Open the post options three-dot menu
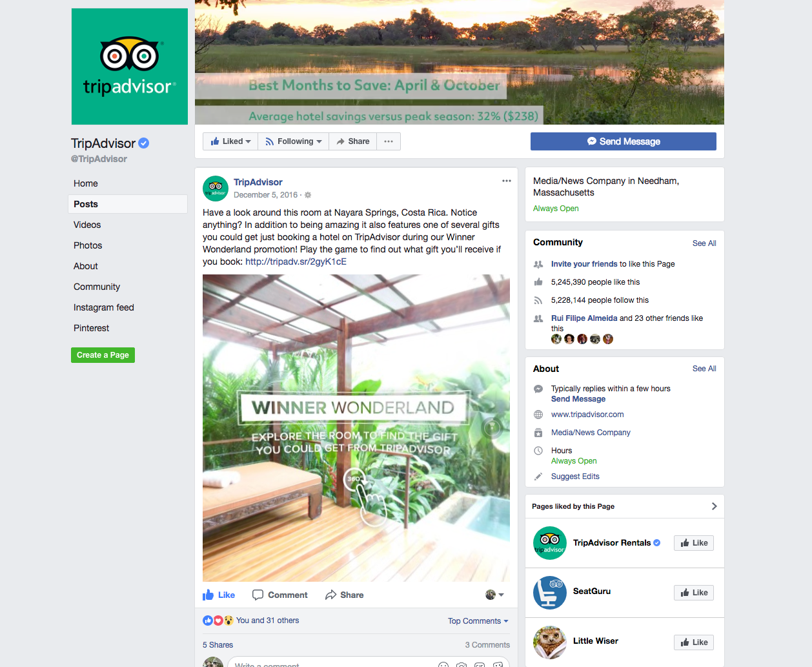This screenshot has height=667, width=812. coord(507,181)
